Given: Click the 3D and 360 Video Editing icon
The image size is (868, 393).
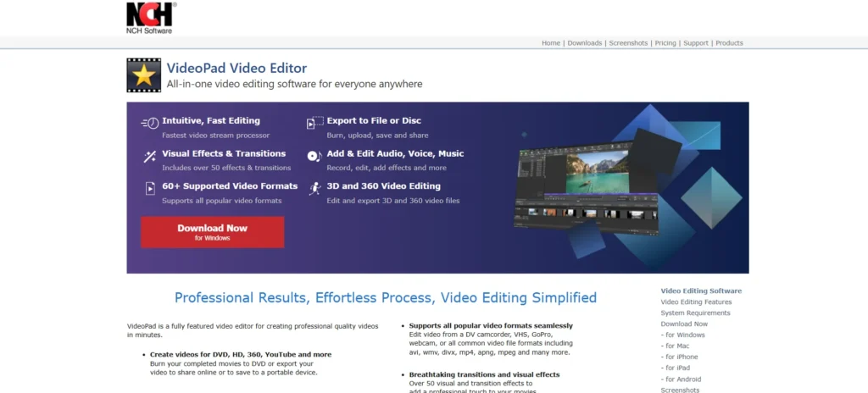Looking at the screenshot, I should [x=315, y=188].
